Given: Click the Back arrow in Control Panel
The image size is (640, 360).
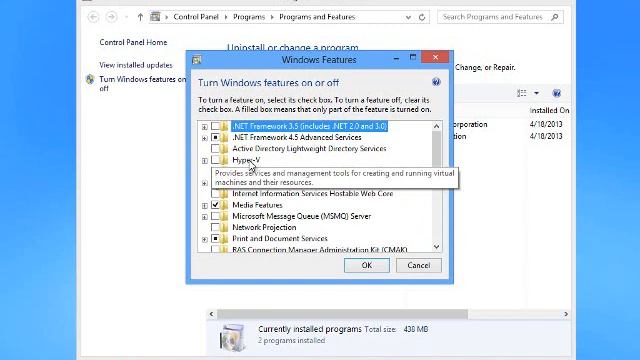Looking at the screenshot, I should pyautogui.click(x=93, y=17).
